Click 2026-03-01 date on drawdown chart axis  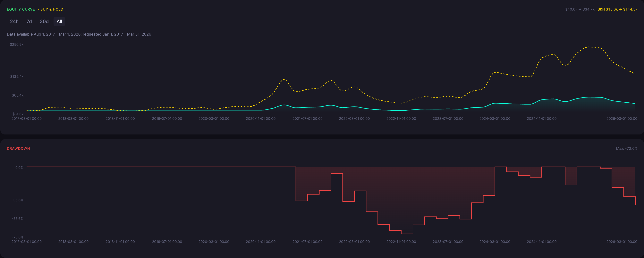[622, 242]
